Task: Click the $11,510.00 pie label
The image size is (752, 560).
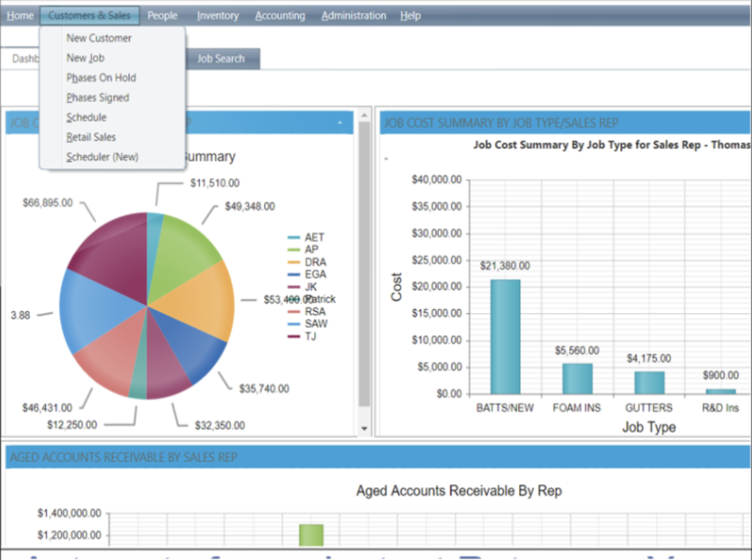Action: (215, 183)
